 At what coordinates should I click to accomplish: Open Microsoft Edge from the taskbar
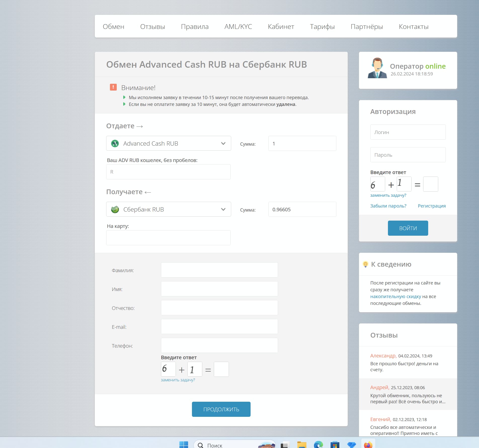coord(318,445)
